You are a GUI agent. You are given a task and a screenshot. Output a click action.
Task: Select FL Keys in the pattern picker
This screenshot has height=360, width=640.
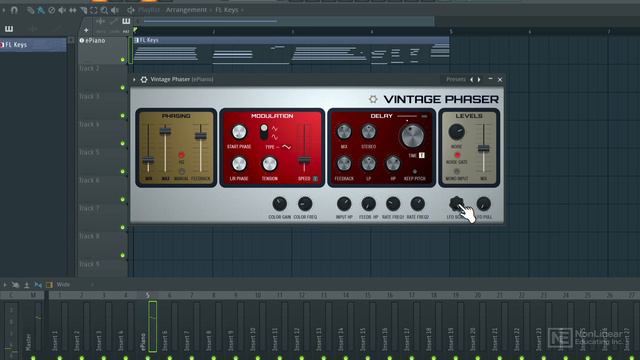[x=33, y=44]
